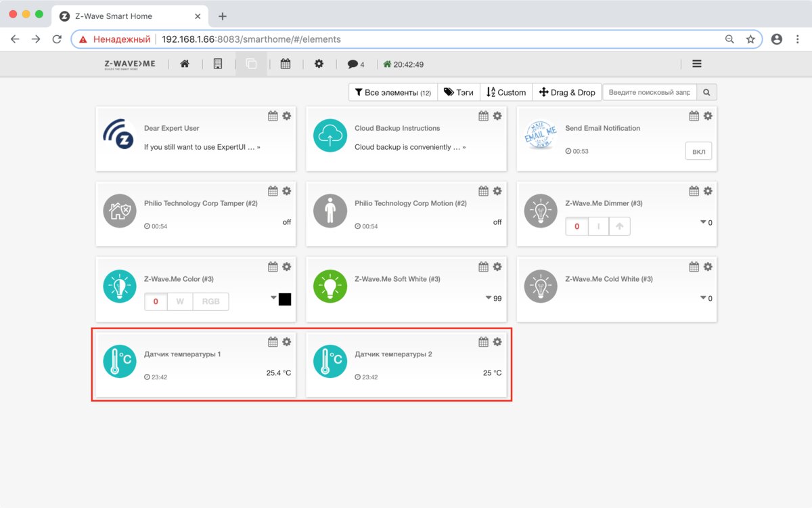Click the Cloud Backup Instructions cloud icon
Image resolution: width=812 pixels, height=508 pixels.
click(330, 137)
